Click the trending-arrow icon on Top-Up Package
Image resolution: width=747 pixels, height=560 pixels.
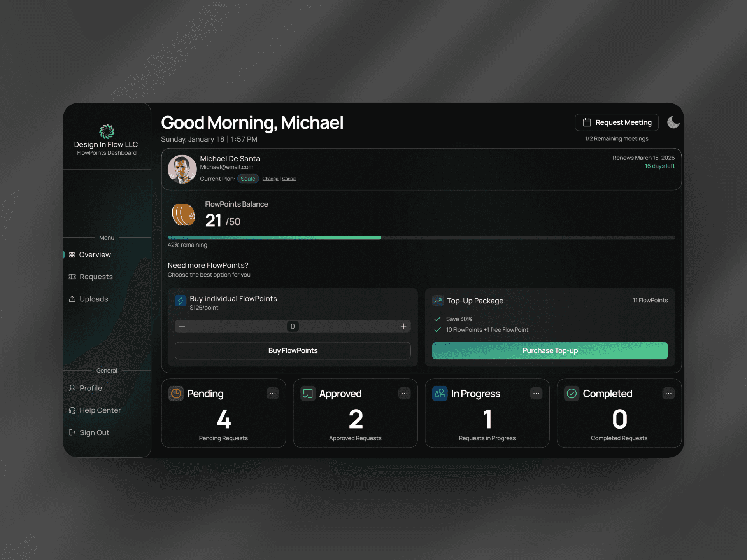(438, 301)
